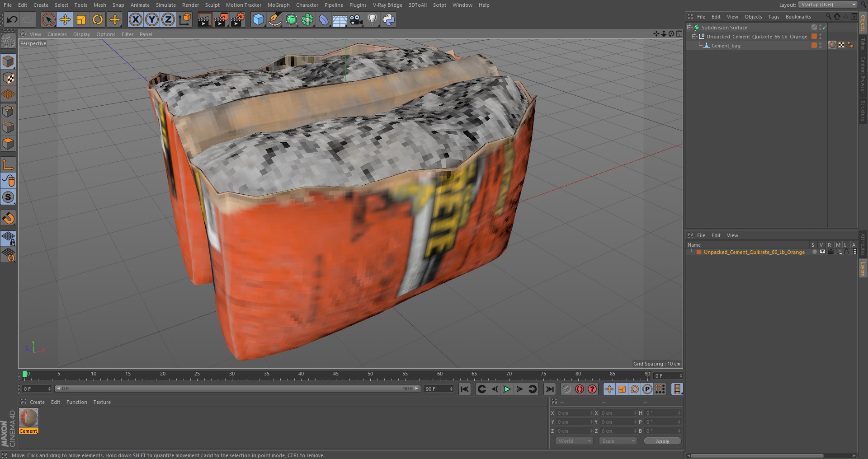Toggle X axis lock
This screenshot has width=868, height=459.
[135, 19]
